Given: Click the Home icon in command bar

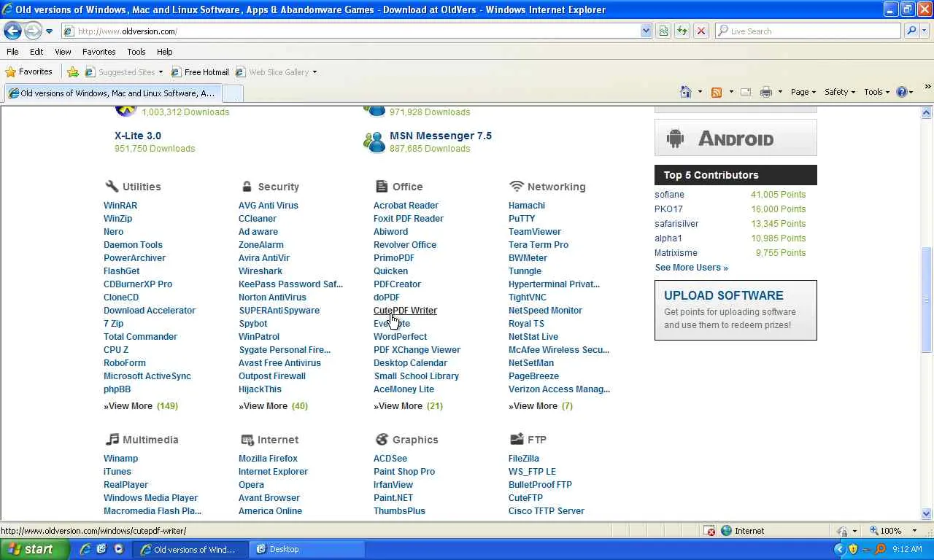Looking at the screenshot, I should point(685,92).
